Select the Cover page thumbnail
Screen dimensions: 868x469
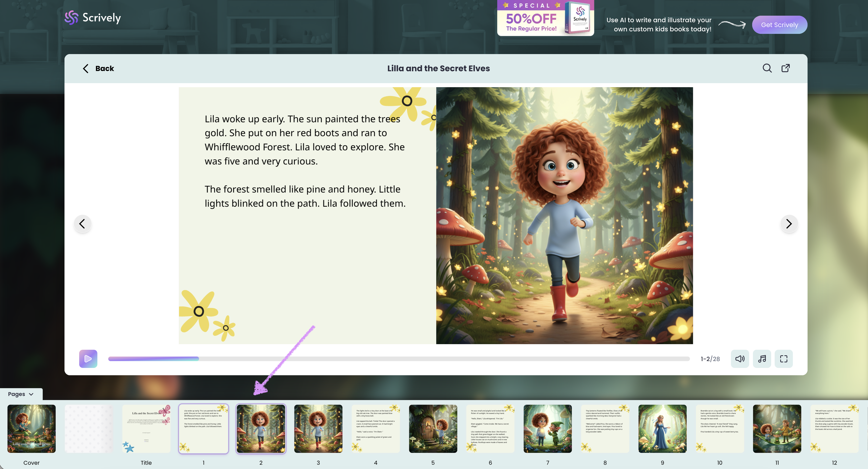coord(31,428)
